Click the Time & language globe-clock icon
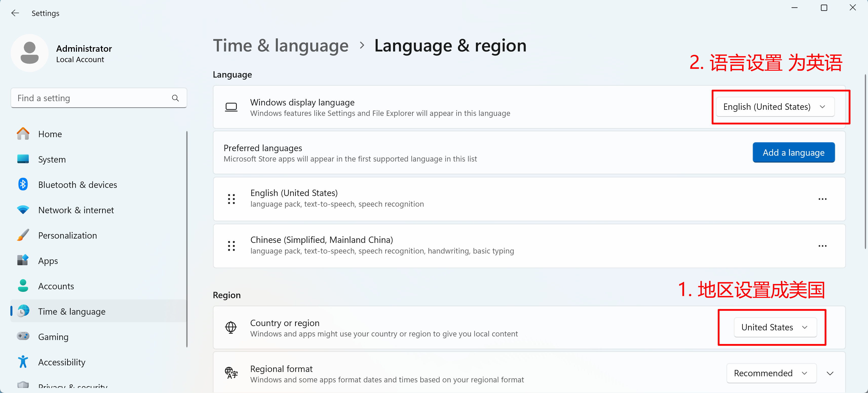This screenshot has width=868, height=393. (23, 311)
